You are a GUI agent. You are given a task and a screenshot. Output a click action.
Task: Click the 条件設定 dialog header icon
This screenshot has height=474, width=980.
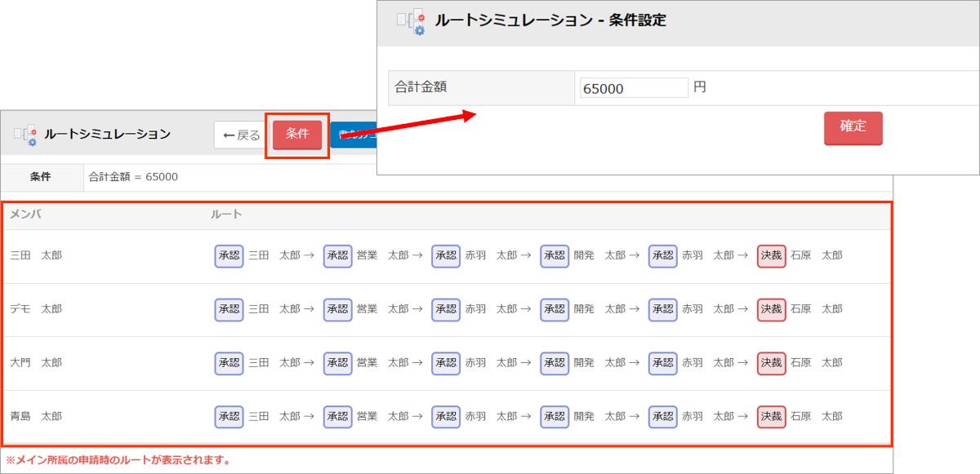[x=411, y=22]
